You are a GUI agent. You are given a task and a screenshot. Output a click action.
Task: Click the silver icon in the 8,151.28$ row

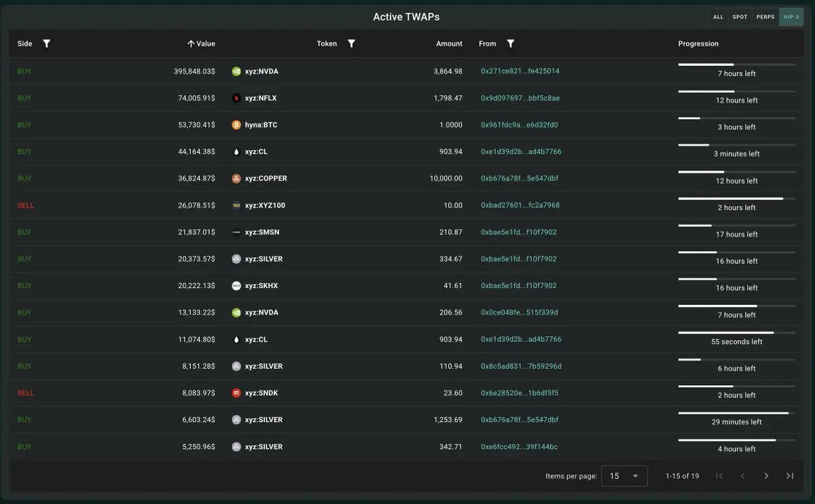236,366
